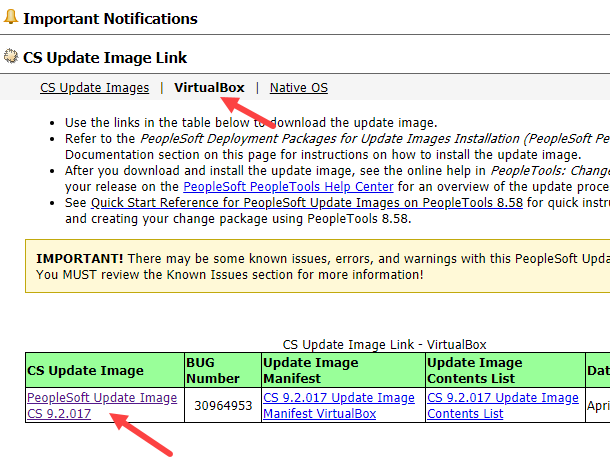Click the bullet 'Use the links in the table below'

click(251, 123)
